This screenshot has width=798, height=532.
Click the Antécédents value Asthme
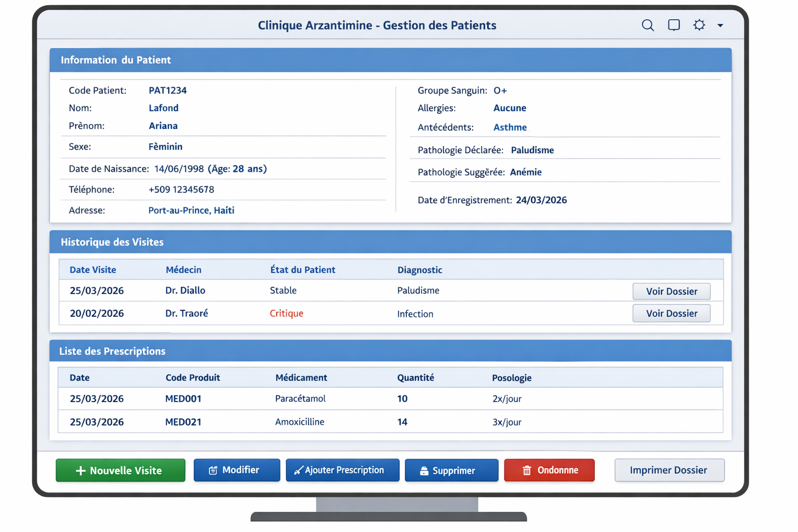tap(510, 127)
